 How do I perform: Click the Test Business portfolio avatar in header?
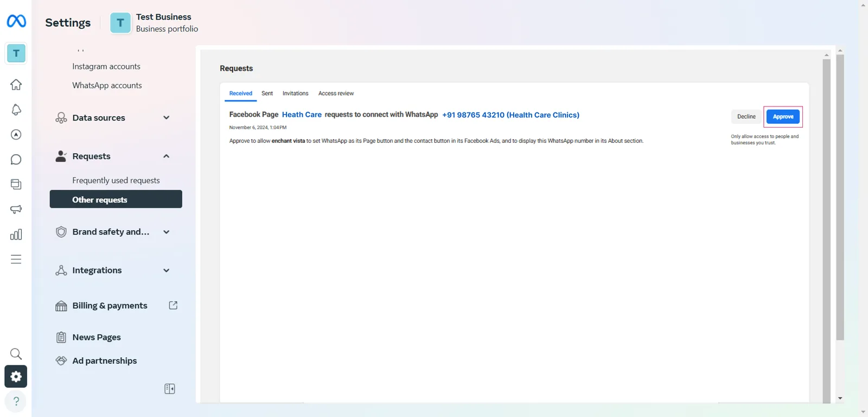tap(120, 23)
